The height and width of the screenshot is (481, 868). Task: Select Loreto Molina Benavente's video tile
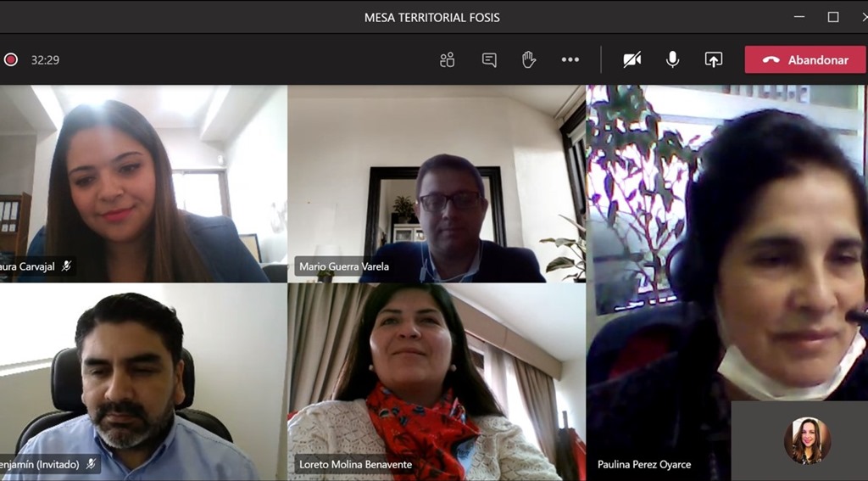click(x=437, y=383)
